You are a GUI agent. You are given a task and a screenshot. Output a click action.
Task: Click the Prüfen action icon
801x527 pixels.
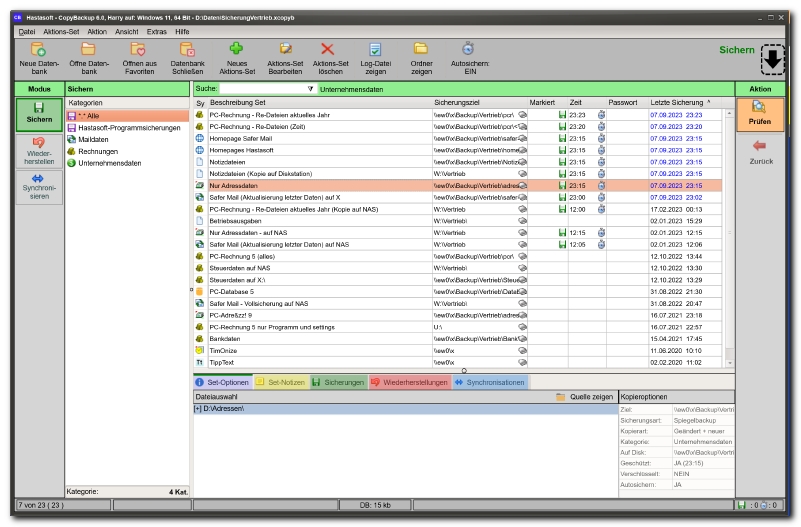coord(759,109)
